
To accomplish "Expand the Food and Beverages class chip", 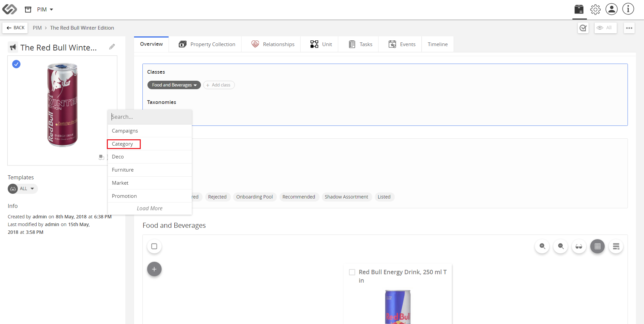I will [x=174, y=85].
